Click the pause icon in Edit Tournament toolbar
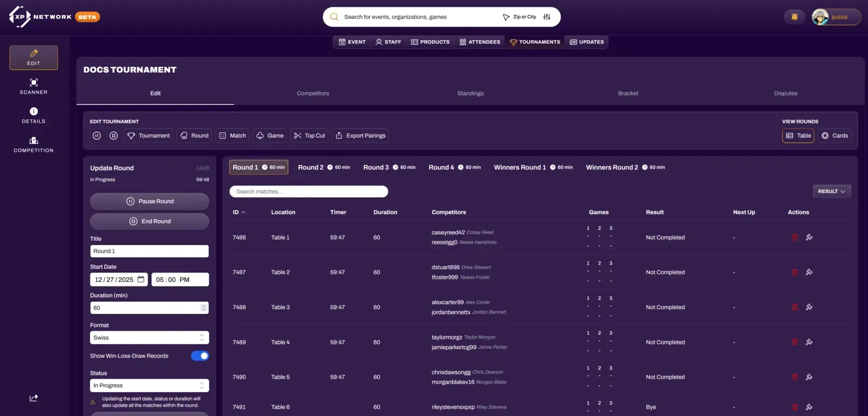The height and width of the screenshot is (416, 868). (97, 136)
